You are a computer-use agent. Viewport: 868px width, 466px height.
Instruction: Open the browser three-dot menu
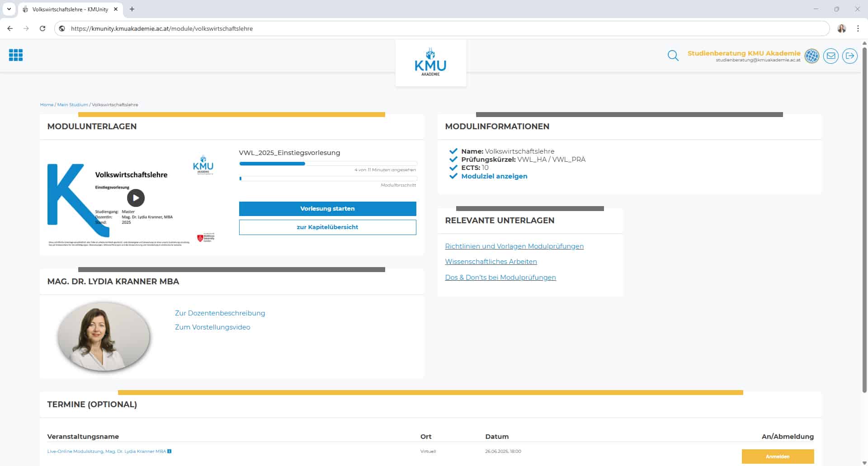(858, 28)
